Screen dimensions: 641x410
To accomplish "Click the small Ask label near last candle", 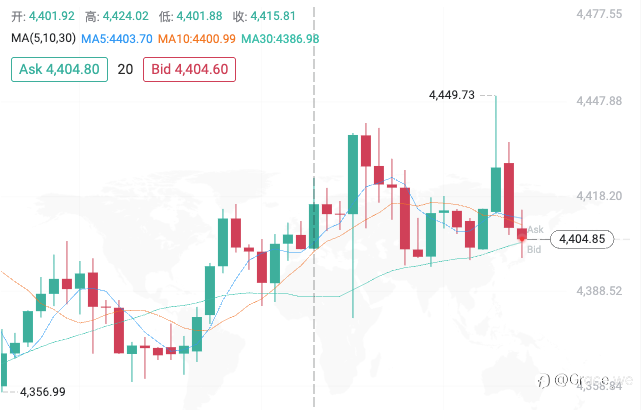I will (x=536, y=229).
